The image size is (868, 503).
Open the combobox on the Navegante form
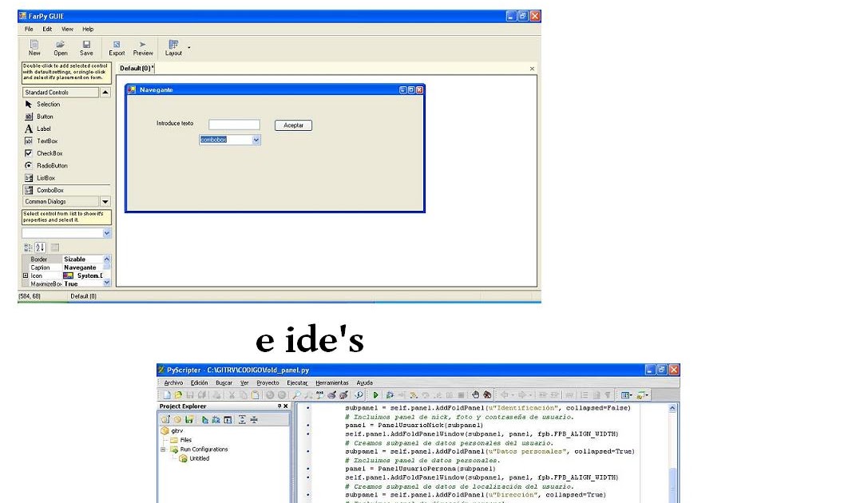coord(254,139)
